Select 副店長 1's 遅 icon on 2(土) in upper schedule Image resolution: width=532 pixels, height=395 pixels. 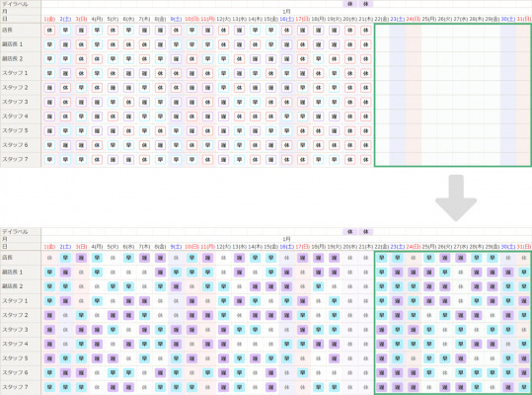click(x=65, y=44)
